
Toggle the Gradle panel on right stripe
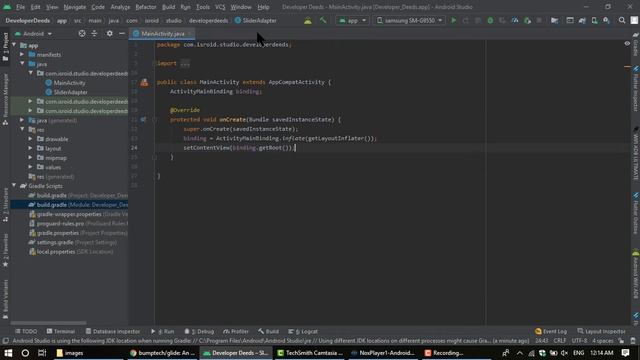(636, 45)
